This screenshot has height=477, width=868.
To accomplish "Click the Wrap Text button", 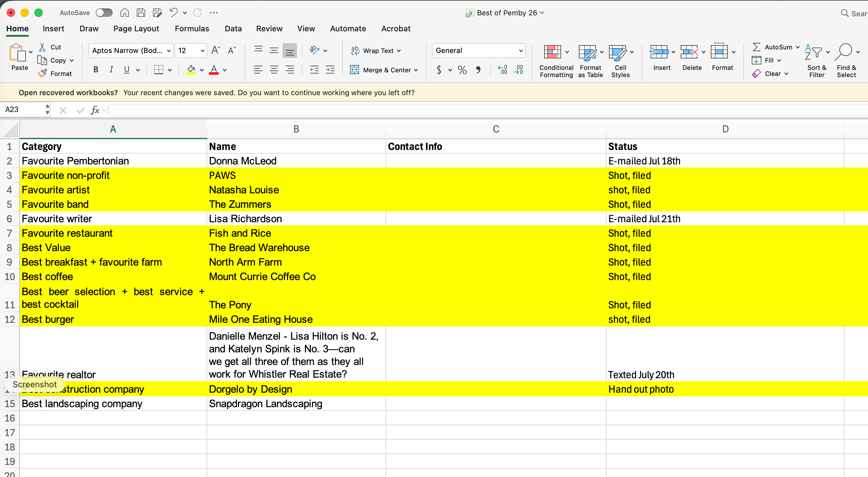I will (x=376, y=51).
